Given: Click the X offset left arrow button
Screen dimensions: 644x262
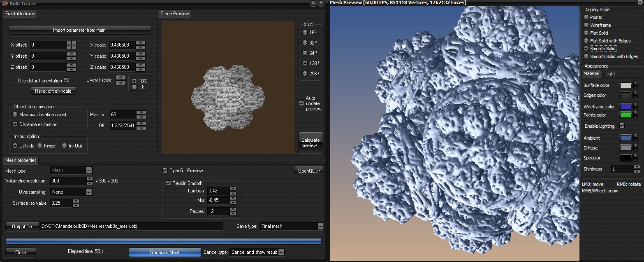Looking at the screenshot, I should coord(69,45).
